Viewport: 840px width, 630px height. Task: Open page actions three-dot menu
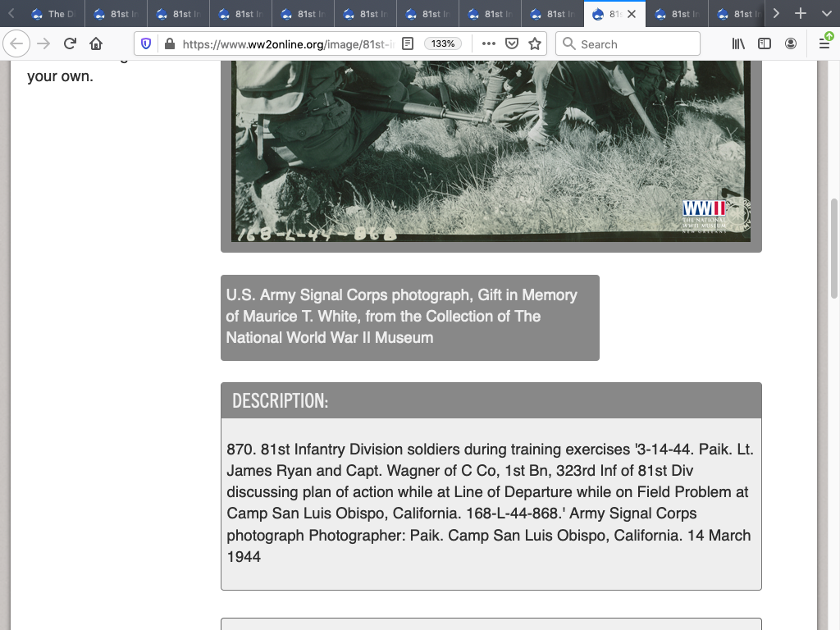click(x=488, y=43)
